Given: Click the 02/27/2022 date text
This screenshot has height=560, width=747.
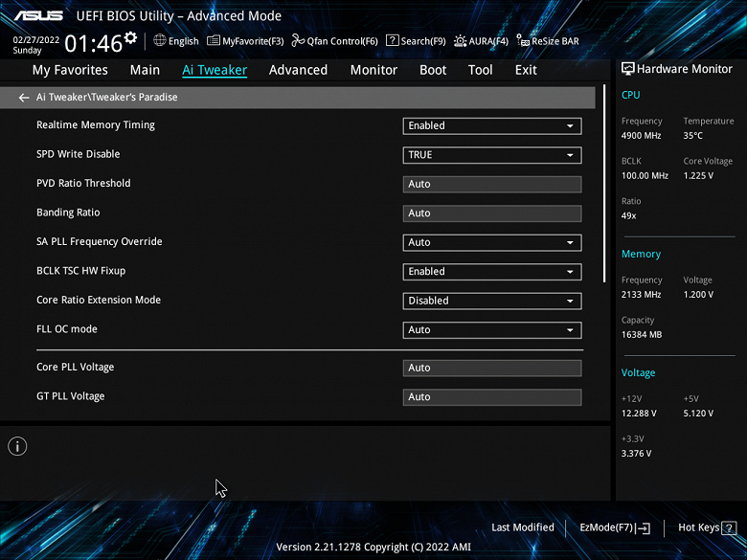Looking at the screenshot, I should 36,40.
